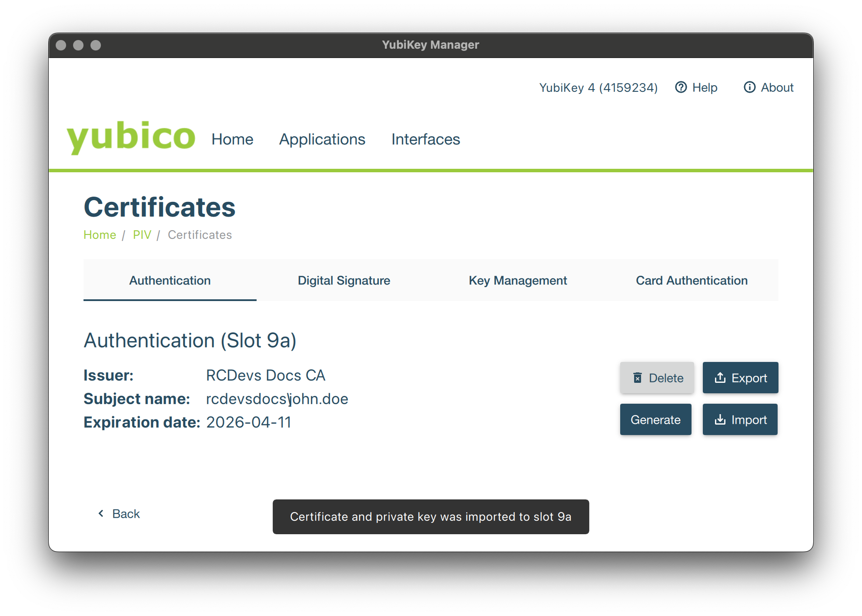Go Back to the previous page
The width and height of the screenshot is (862, 616).
pos(119,514)
